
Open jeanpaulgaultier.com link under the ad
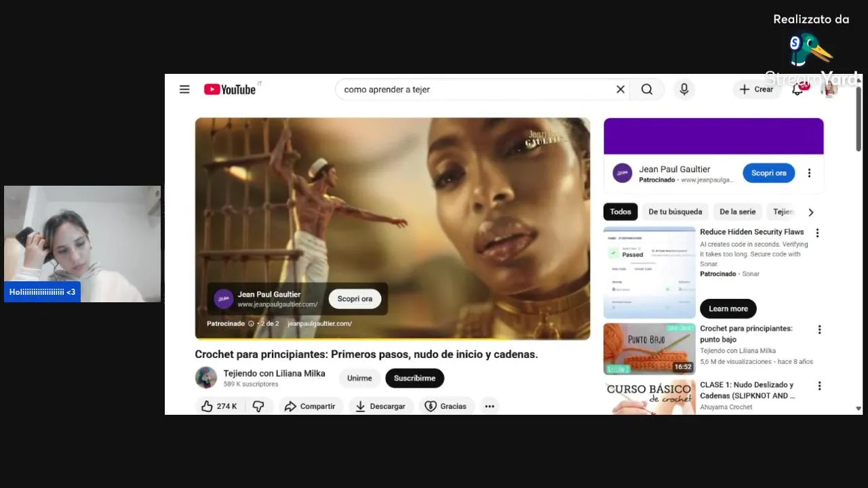pyautogui.click(x=319, y=324)
